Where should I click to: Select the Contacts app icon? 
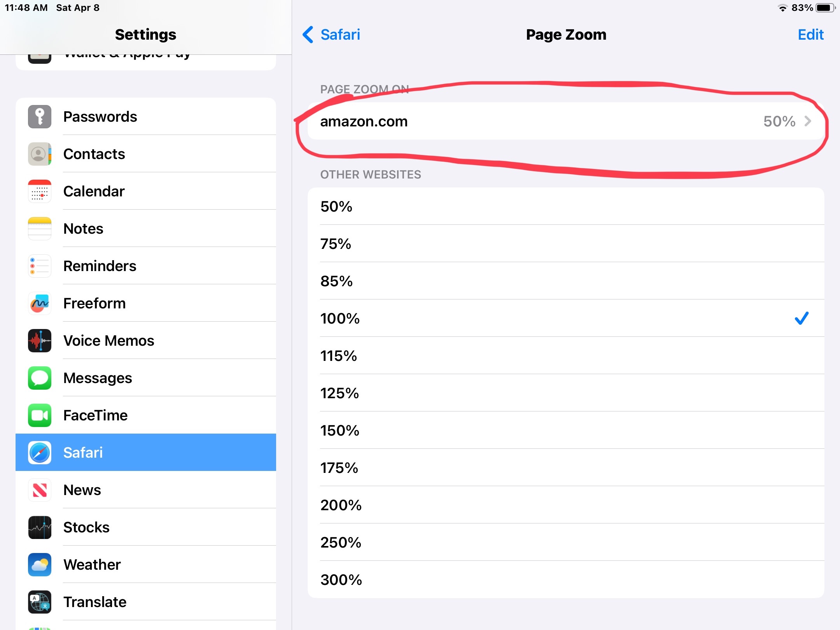pyautogui.click(x=39, y=154)
